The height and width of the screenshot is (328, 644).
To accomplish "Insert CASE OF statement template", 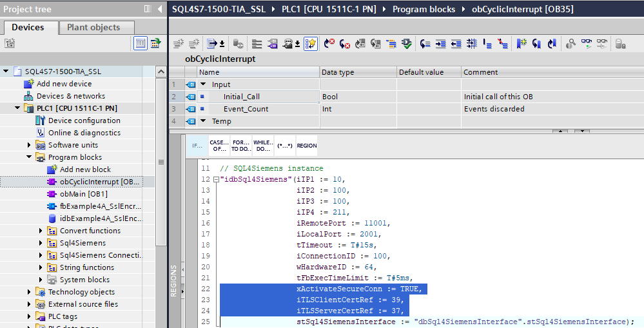I will [219, 146].
